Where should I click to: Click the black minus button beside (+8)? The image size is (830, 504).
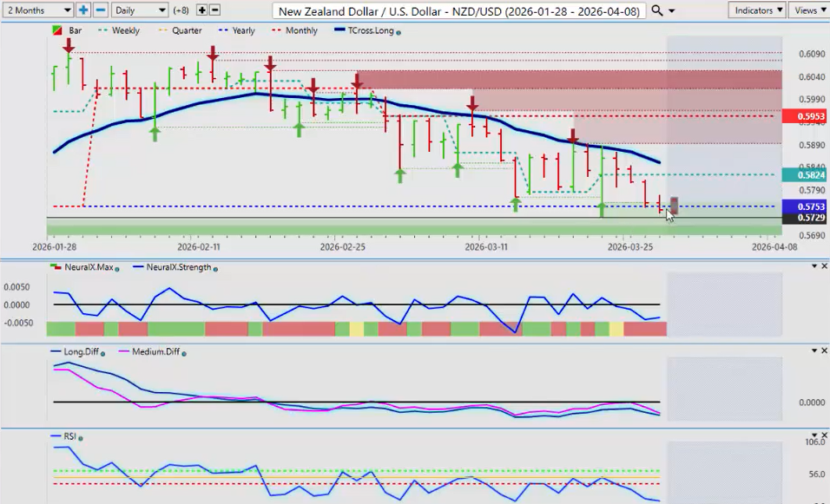214,10
